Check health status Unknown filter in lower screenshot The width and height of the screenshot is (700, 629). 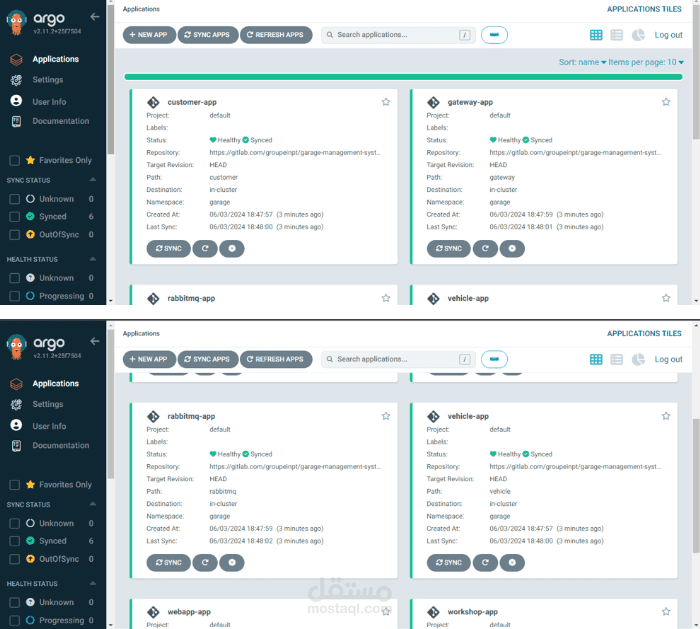click(15, 602)
